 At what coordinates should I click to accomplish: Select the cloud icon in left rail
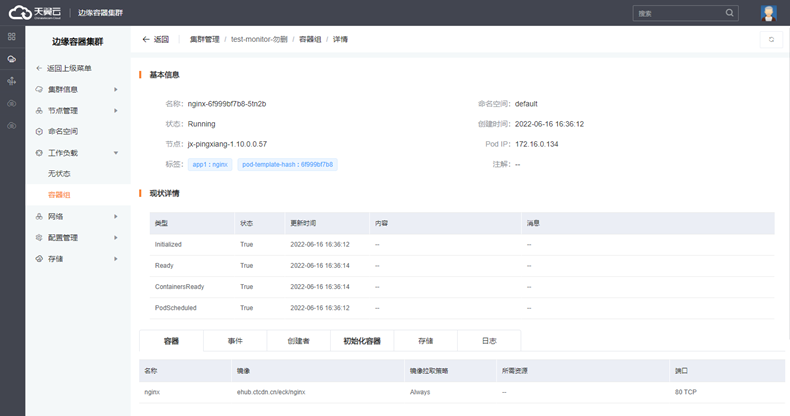pos(12,59)
